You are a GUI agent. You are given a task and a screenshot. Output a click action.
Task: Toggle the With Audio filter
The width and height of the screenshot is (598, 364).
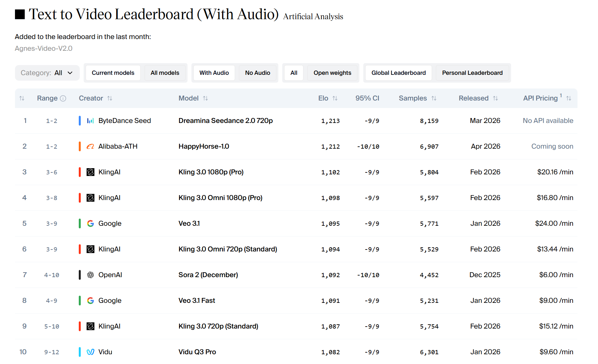214,73
